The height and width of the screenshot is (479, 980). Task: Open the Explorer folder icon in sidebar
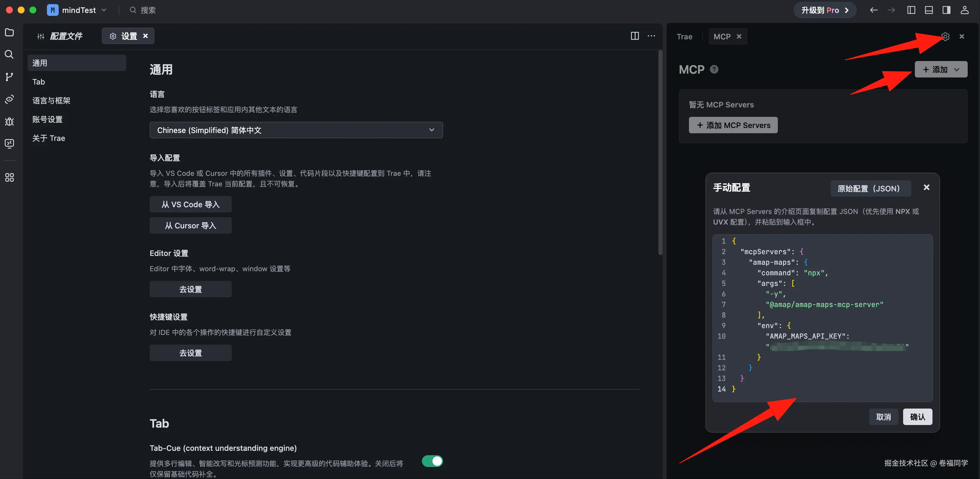click(x=9, y=32)
